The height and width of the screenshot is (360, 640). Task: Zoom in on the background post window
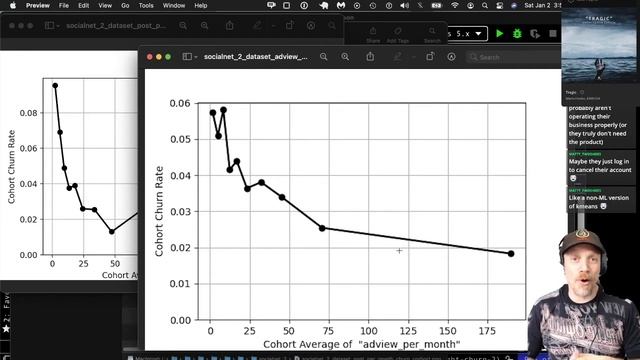[x=204, y=25]
